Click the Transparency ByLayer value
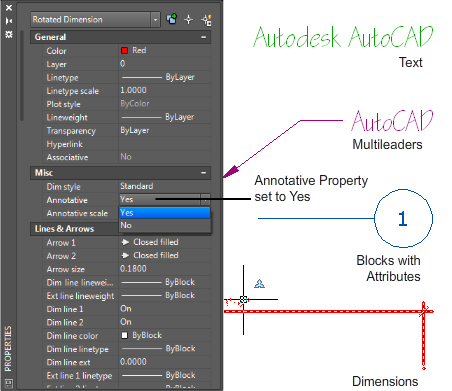452x391 pixels. (165, 130)
